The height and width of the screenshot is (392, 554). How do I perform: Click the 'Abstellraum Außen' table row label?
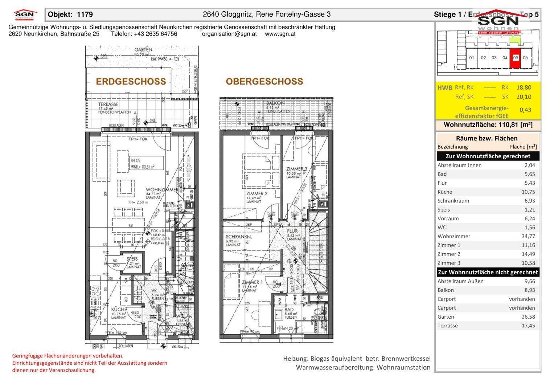tap(460, 281)
